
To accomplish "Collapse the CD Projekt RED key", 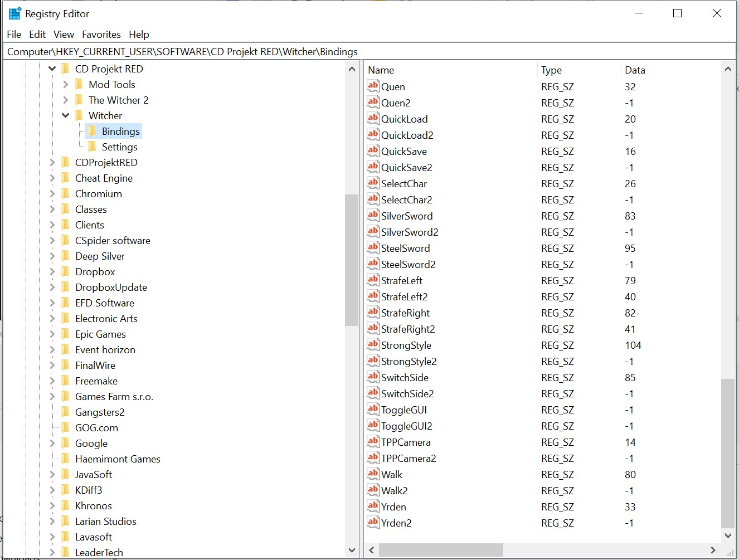I will [x=52, y=69].
